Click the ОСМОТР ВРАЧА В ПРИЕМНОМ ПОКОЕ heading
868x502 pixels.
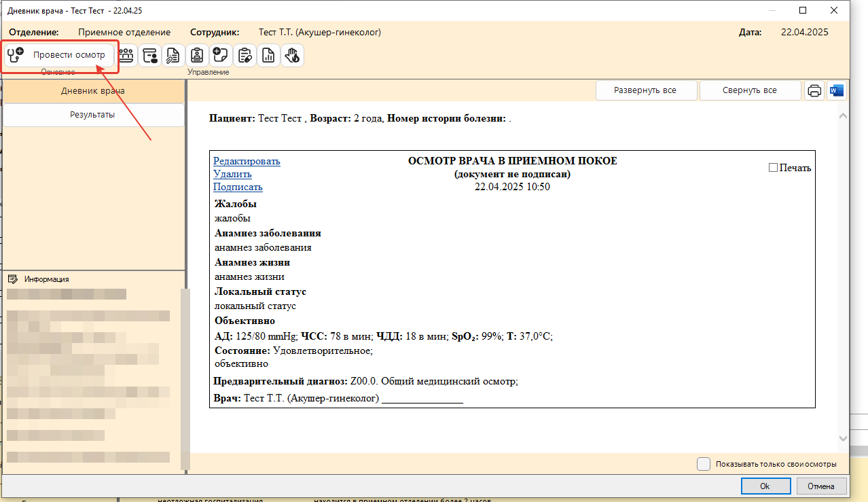coord(512,161)
